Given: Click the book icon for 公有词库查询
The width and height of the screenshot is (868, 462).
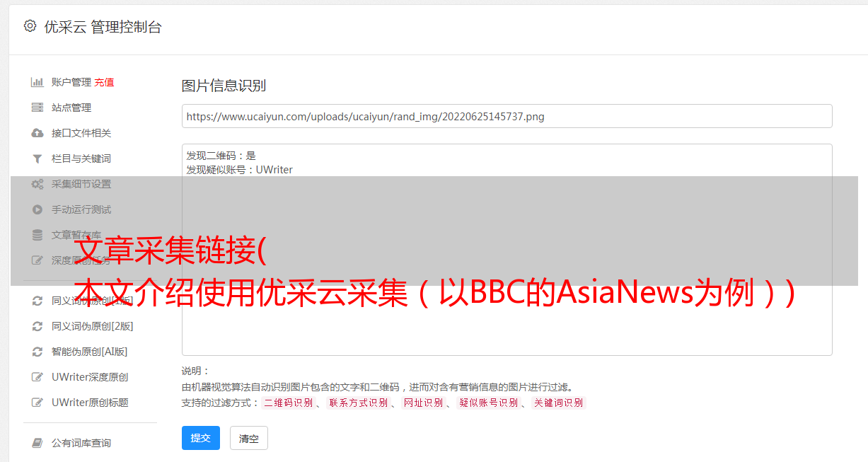Looking at the screenshot, I should click(37, 443).
